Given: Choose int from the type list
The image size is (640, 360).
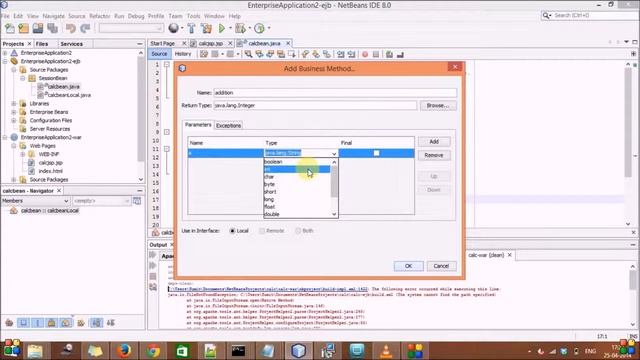Looking at the screenshot, I should [x=297, y=169].
